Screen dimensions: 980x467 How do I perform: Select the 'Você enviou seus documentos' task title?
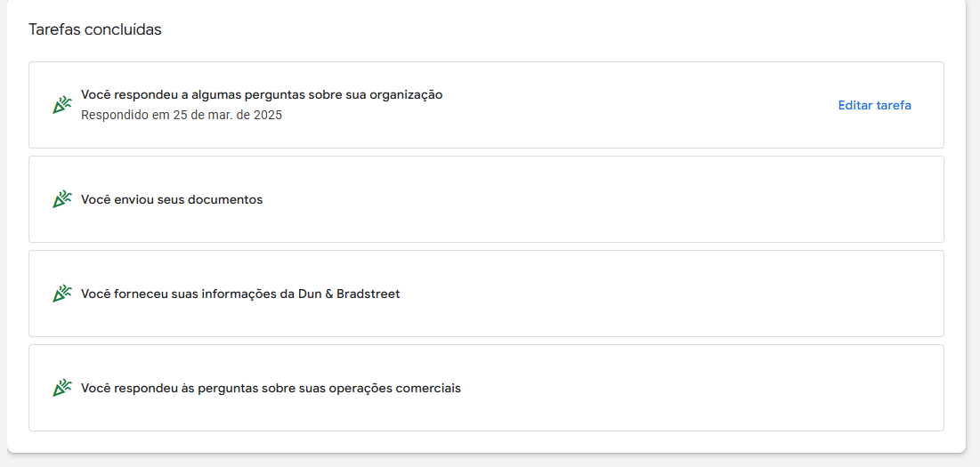pos(172,199)
